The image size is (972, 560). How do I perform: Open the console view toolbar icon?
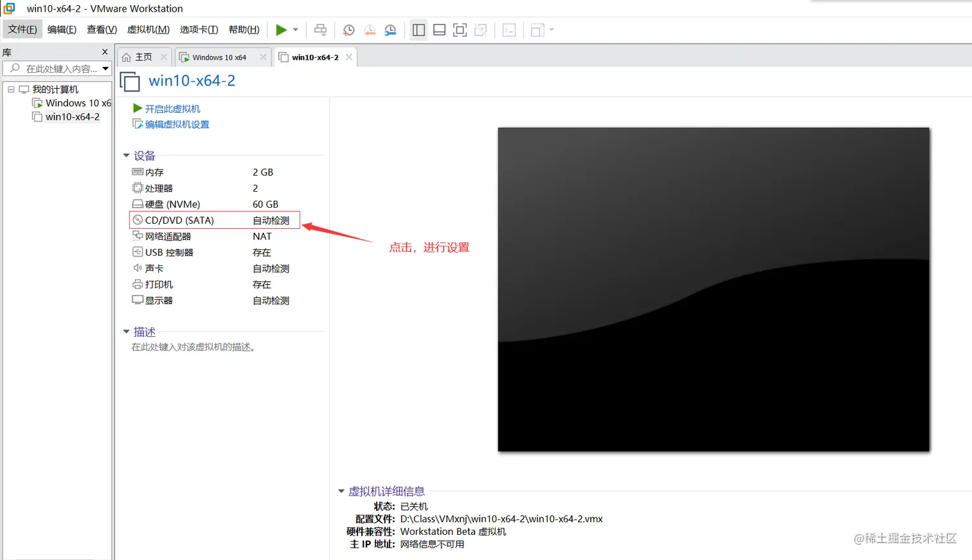509,30
